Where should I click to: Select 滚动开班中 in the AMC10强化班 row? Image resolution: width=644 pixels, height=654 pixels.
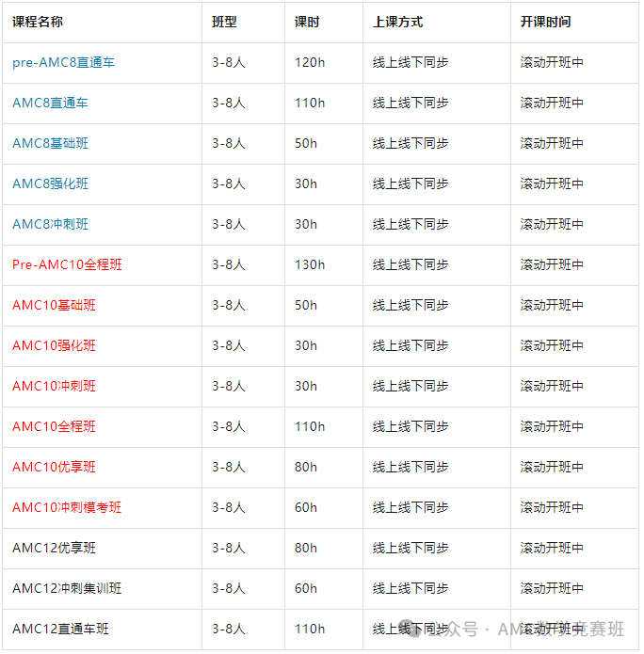(552, 345)
